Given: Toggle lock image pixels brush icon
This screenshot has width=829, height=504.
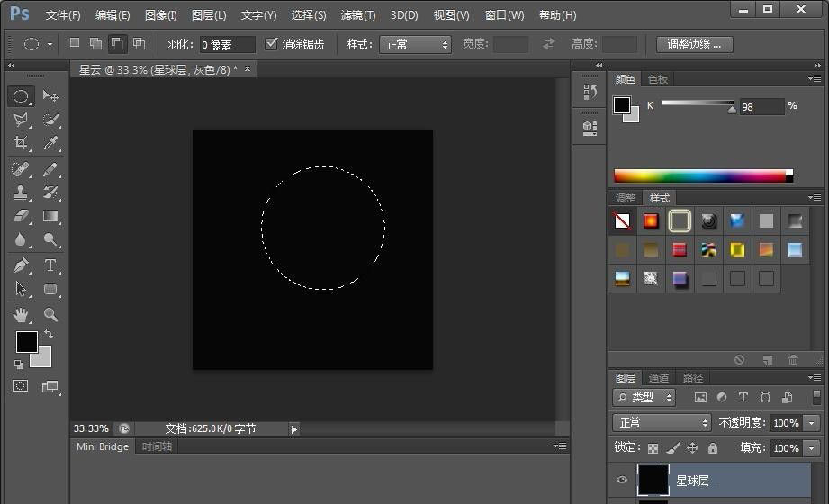Looking at the screenshot, I should [673, 448].
